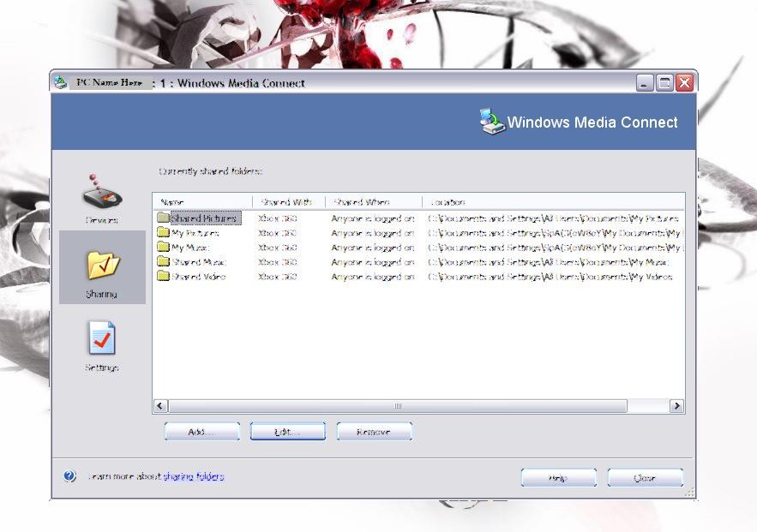The width and height of the screenshot is (757, 532).
Task: Click 'Xbox 360' in the My Pictures row
Action: pos(277,233)
